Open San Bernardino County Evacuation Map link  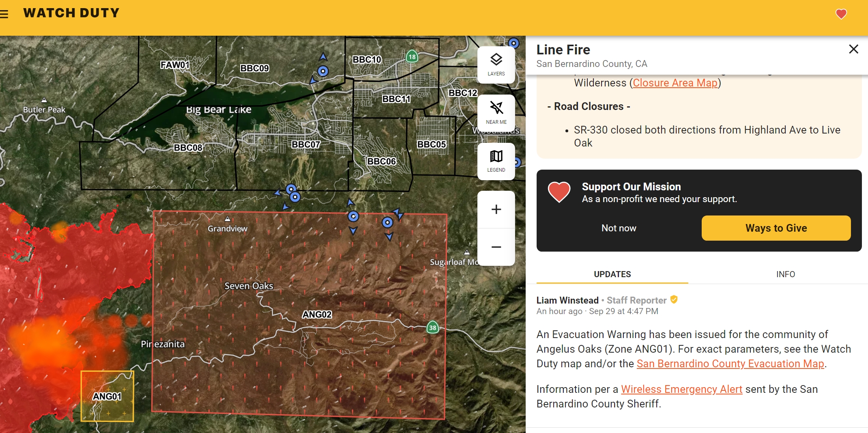pos(730,364)
